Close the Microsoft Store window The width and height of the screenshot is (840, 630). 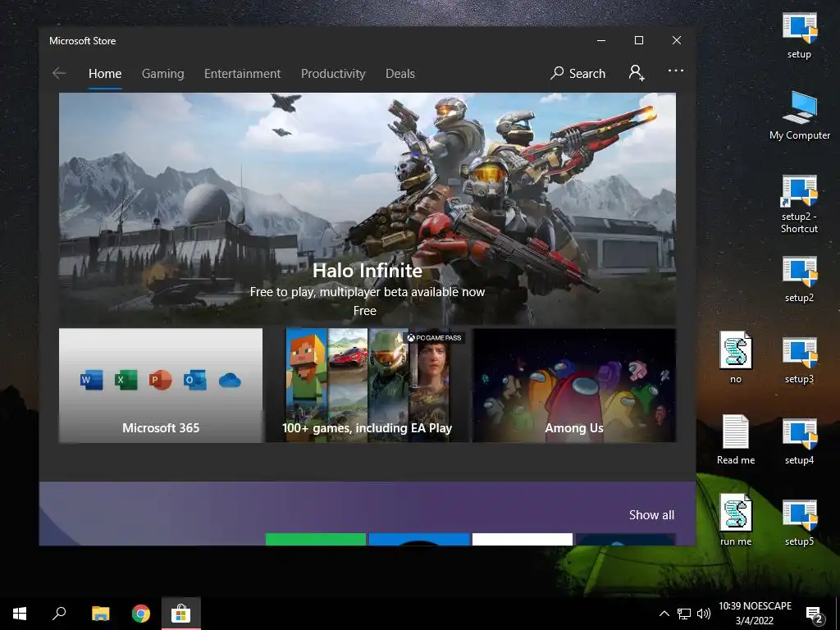[677, 40]
